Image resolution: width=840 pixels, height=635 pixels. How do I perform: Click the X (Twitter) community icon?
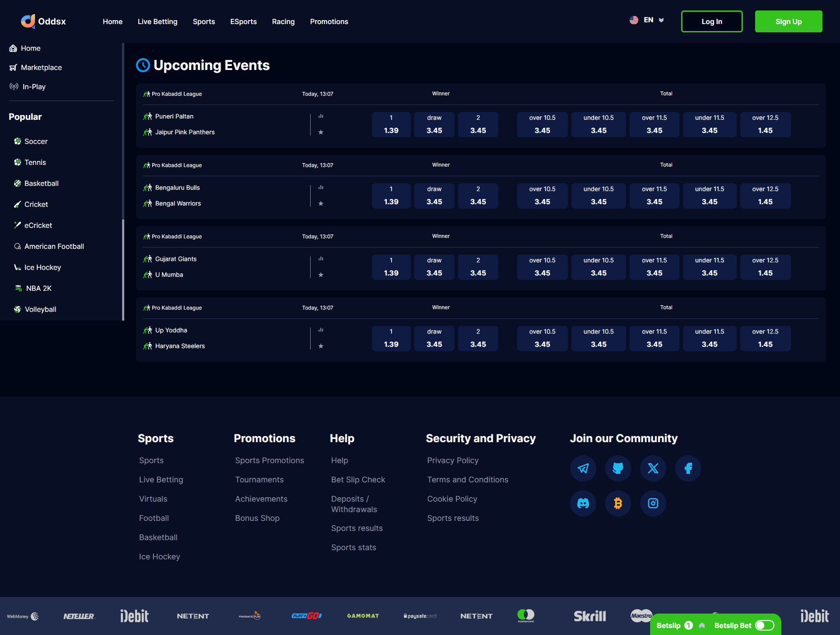653,468
